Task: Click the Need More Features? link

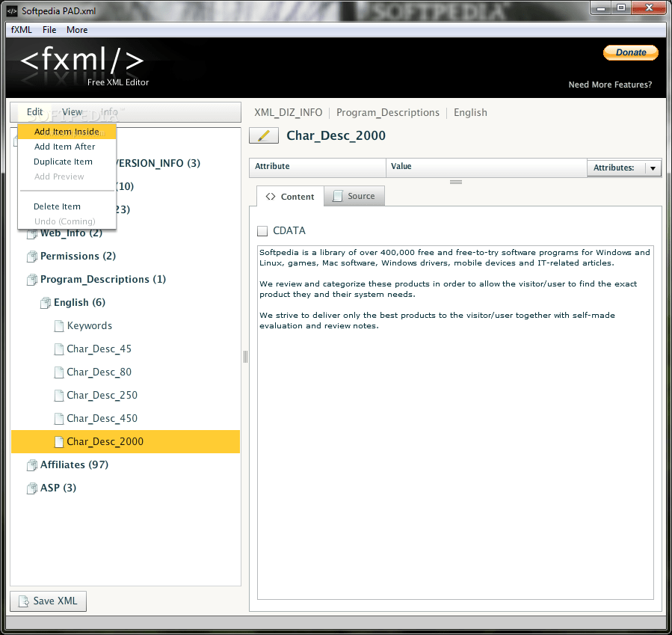Action: (x=611, y=85)
